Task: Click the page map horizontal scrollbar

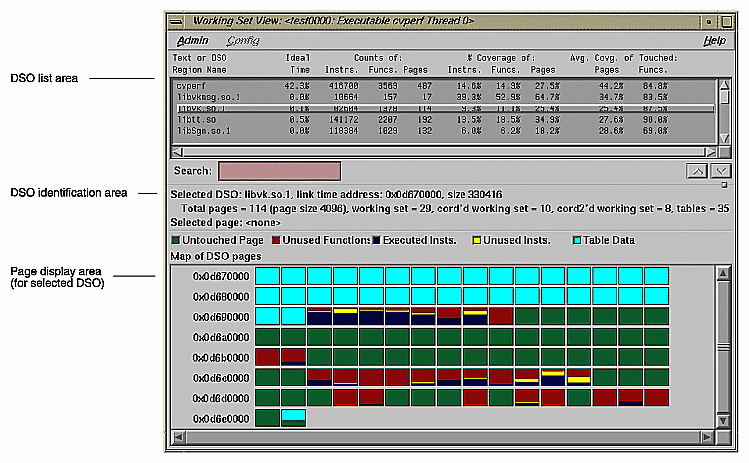Action: point(440,437)
